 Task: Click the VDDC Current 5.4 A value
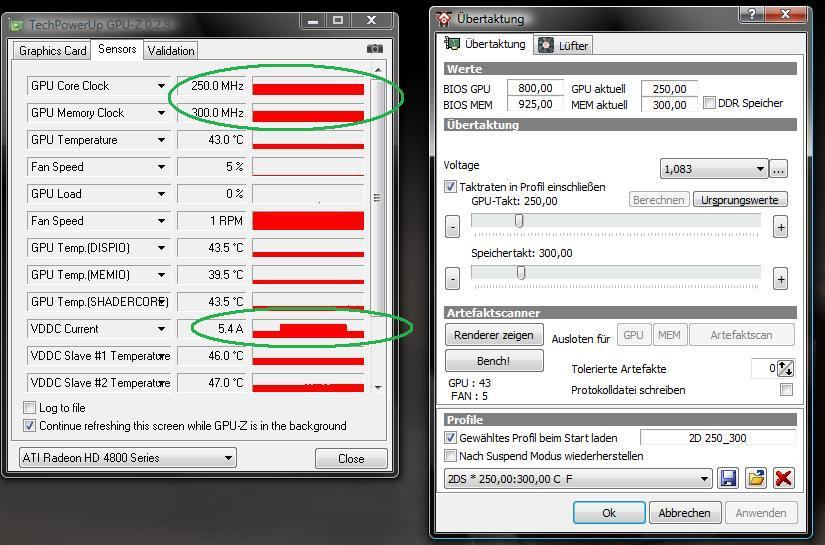(x=212, y=329)
